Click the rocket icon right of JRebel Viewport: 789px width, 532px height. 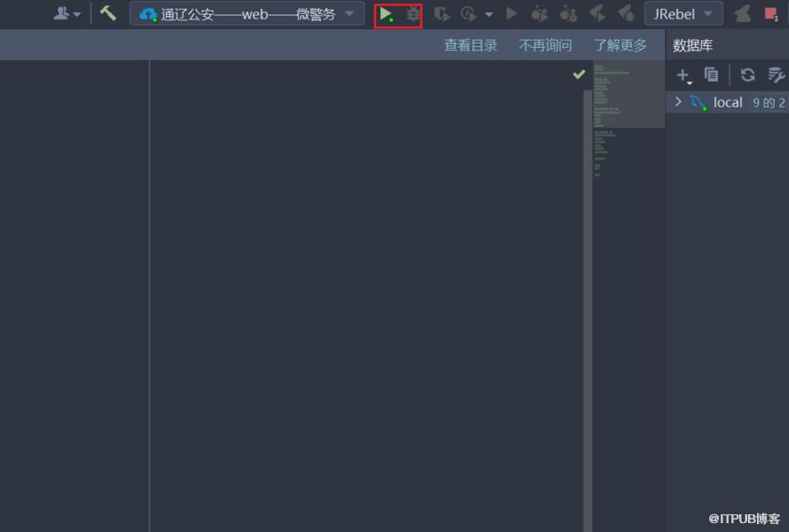(743, 13)
